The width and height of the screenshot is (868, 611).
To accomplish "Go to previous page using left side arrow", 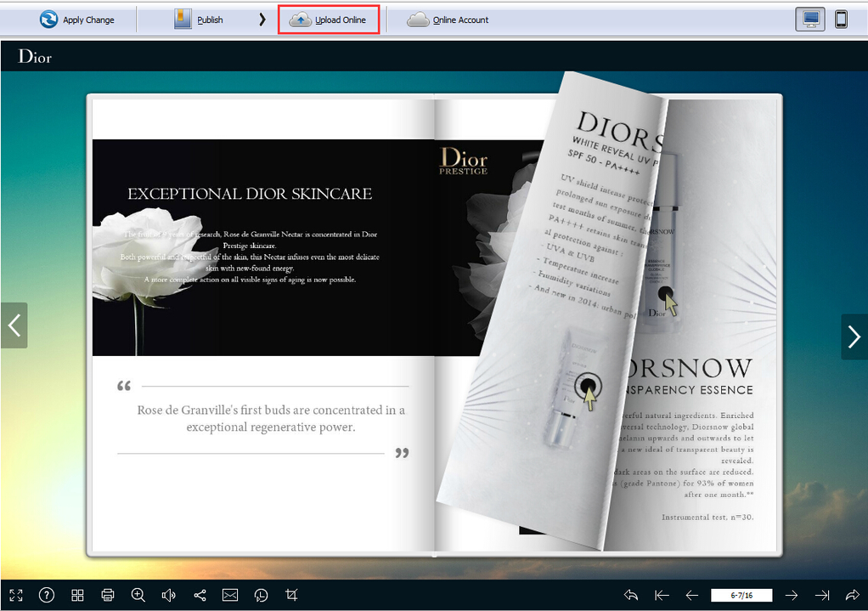I will point(14,325).
